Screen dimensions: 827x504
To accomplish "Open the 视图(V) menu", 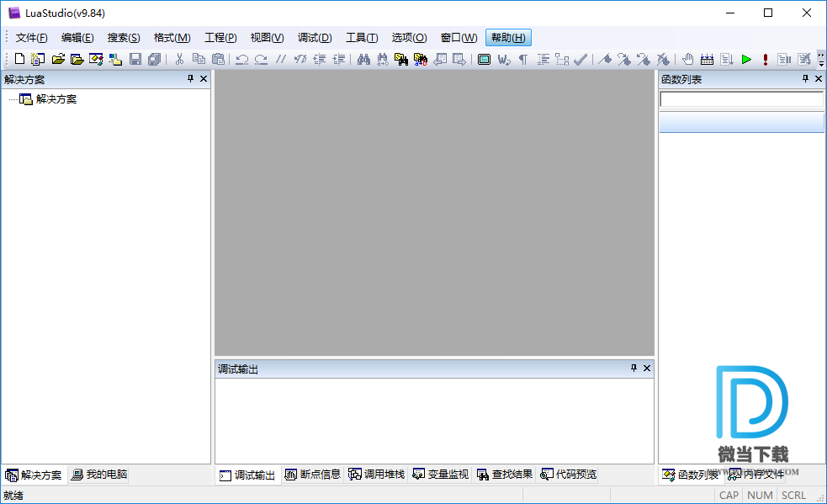I will [267, 38].
